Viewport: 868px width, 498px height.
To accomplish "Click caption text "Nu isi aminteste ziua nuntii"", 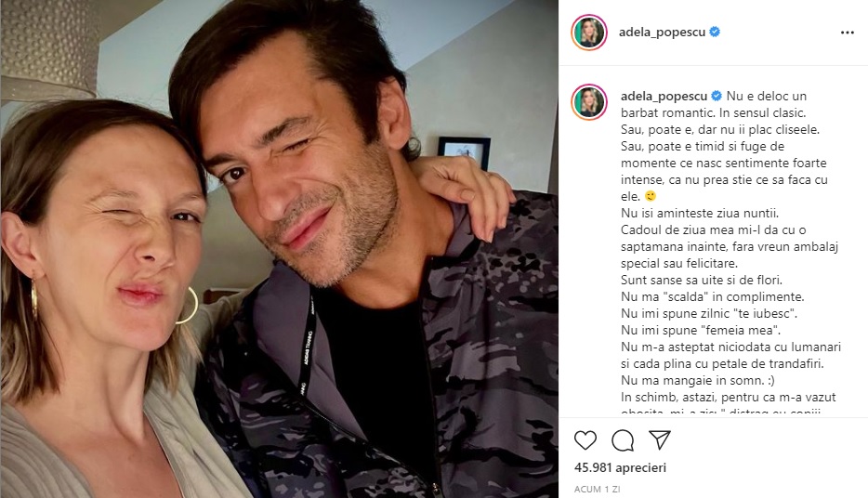I will click(700, 213).
